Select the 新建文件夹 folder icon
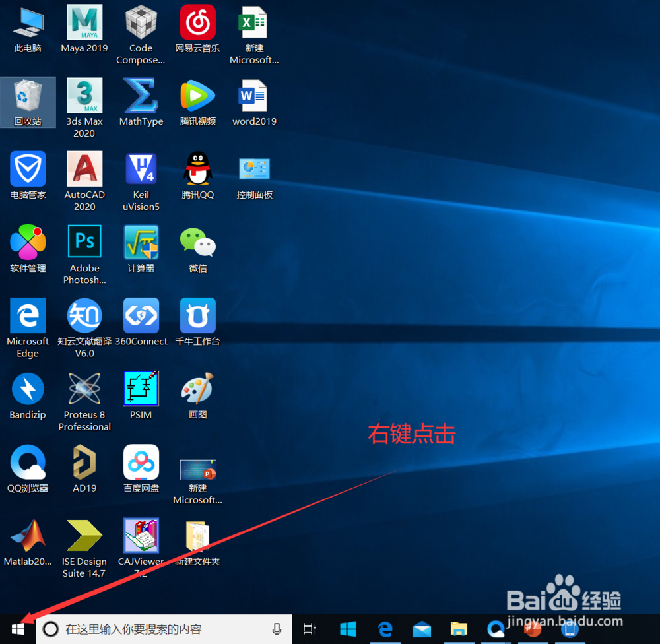This screenshot has height=644, width=660. pyautogui.click(x=198, y=543)
